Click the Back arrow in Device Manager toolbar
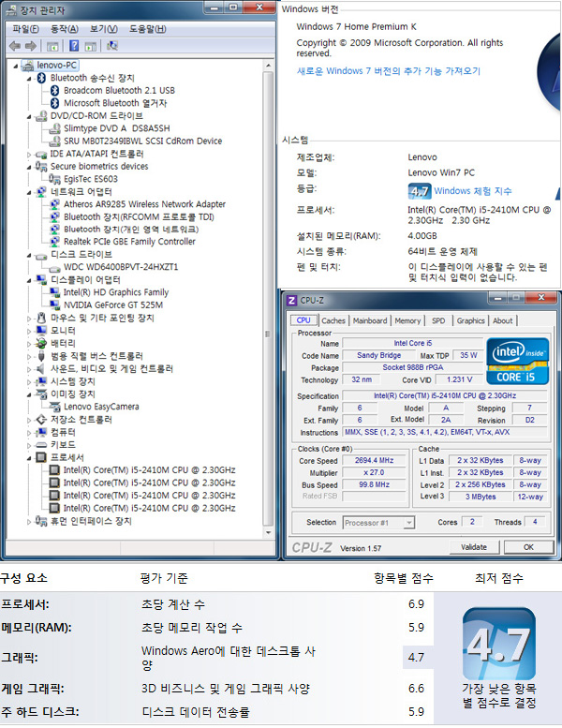Viewport: 562px width, 728px height. pos(15,46)
